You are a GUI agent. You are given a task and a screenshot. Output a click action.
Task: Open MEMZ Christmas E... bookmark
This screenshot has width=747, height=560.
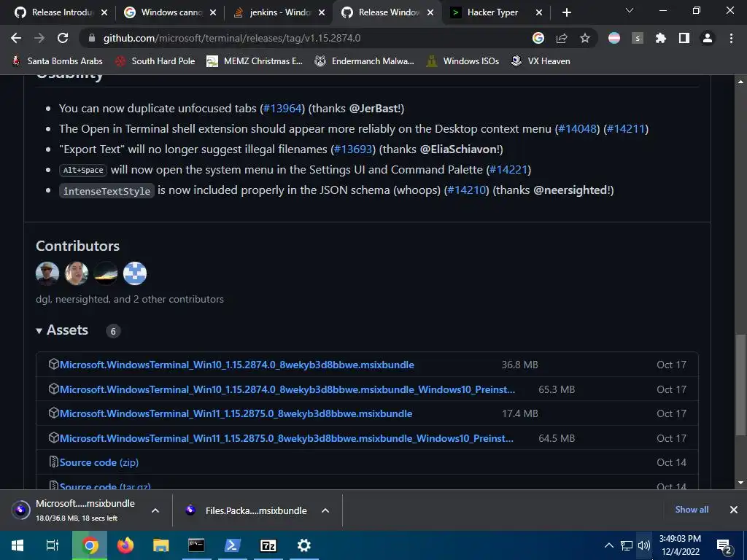[255, 61]
